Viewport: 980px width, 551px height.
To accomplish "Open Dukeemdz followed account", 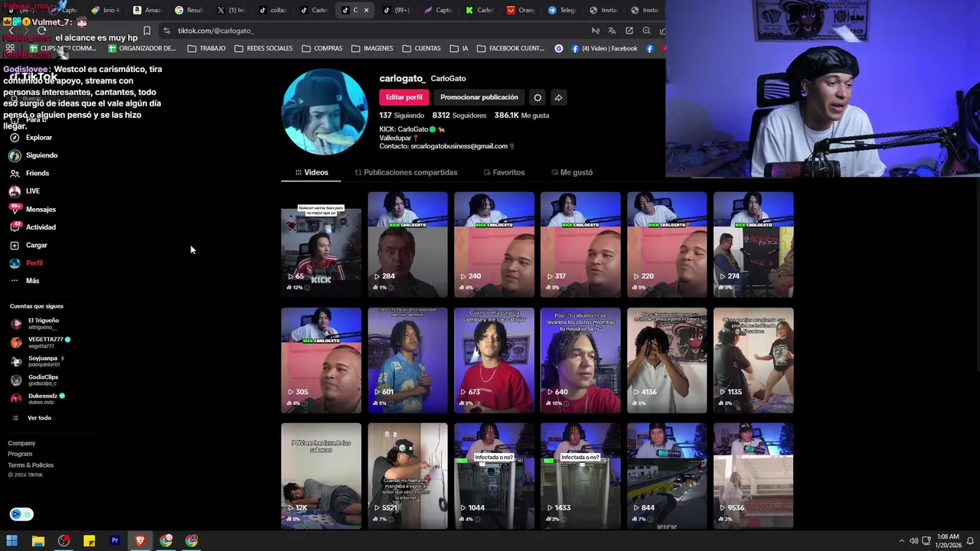I will [x=38, y=398].
